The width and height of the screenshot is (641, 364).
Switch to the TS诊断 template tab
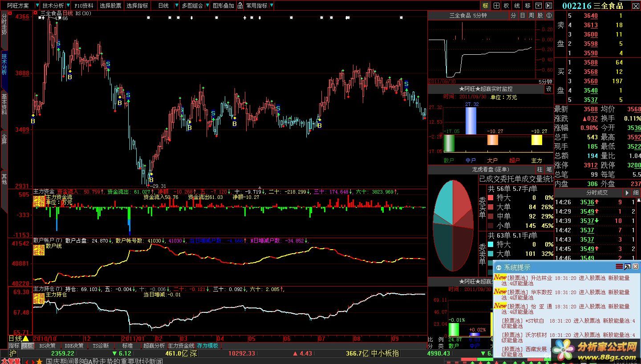pyautogui.click(x=101, y=346)
